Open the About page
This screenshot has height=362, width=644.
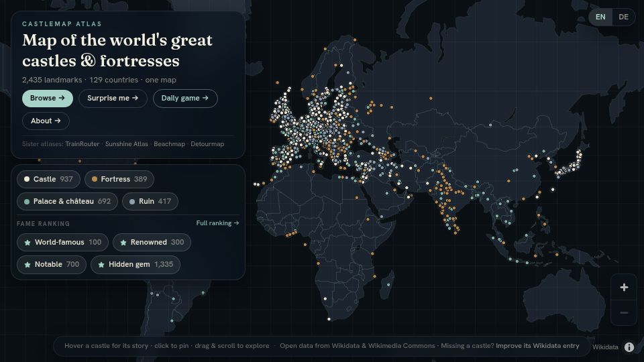[x=46, y=121]
